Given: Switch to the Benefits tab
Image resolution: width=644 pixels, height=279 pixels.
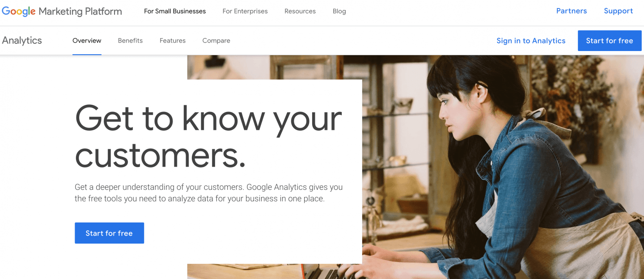Looking at the screenshot, I should pyautogui.click(x=130, y=40).
